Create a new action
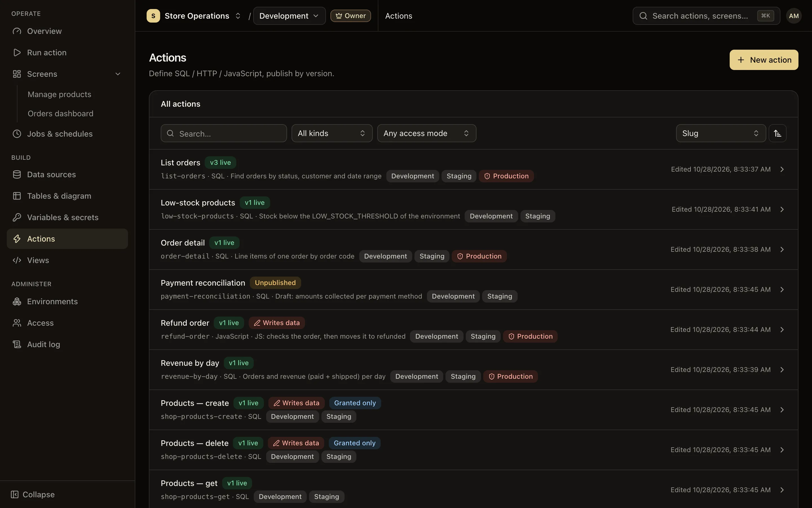The height and width of the screenshot is (508, 812). coord(764,60)
